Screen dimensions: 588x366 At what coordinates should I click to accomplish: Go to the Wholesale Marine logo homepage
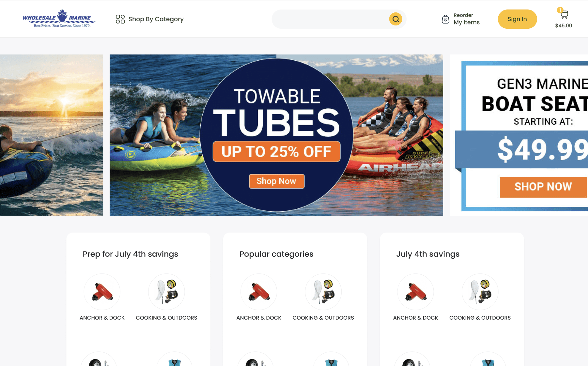click(x=59, y=19)
